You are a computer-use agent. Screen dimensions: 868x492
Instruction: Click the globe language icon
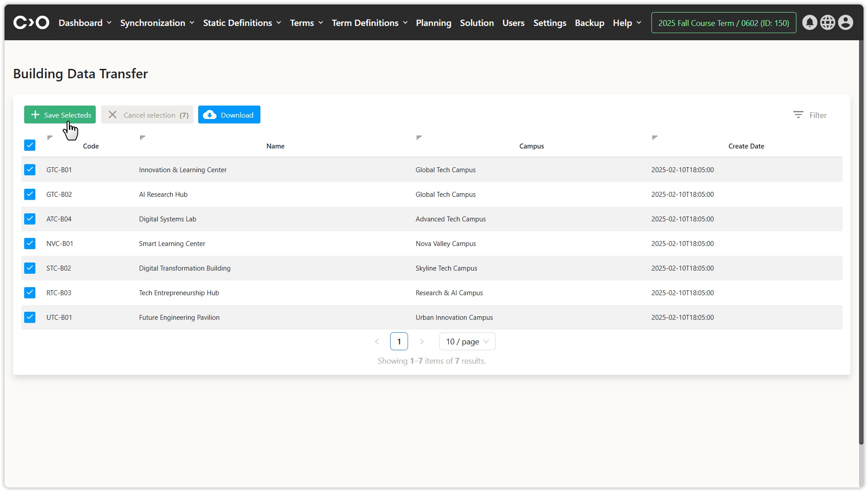point(827,22)
